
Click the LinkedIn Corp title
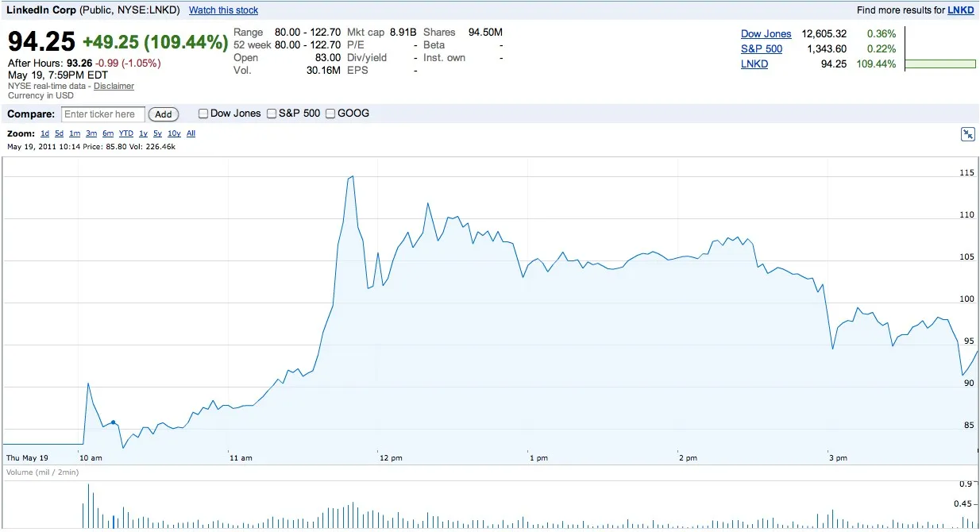point(41,10)
